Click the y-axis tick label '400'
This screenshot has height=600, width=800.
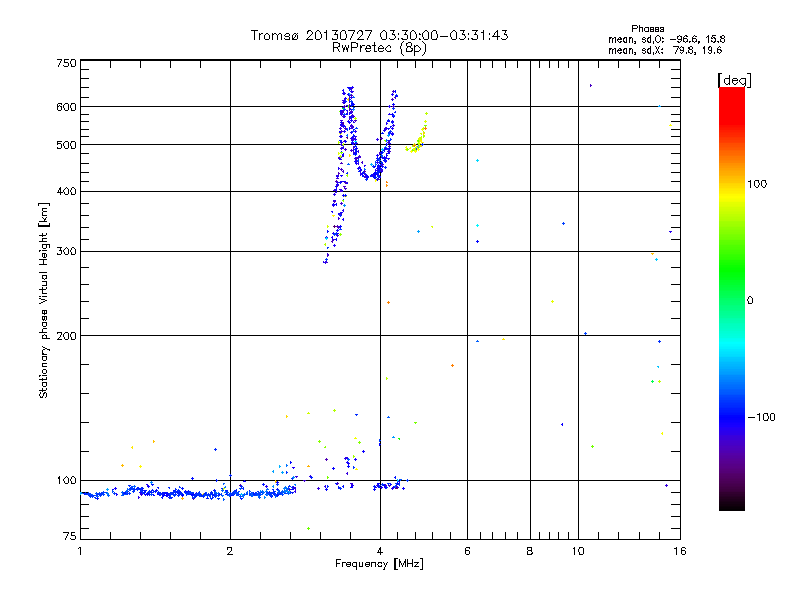(x=66, y=191)
